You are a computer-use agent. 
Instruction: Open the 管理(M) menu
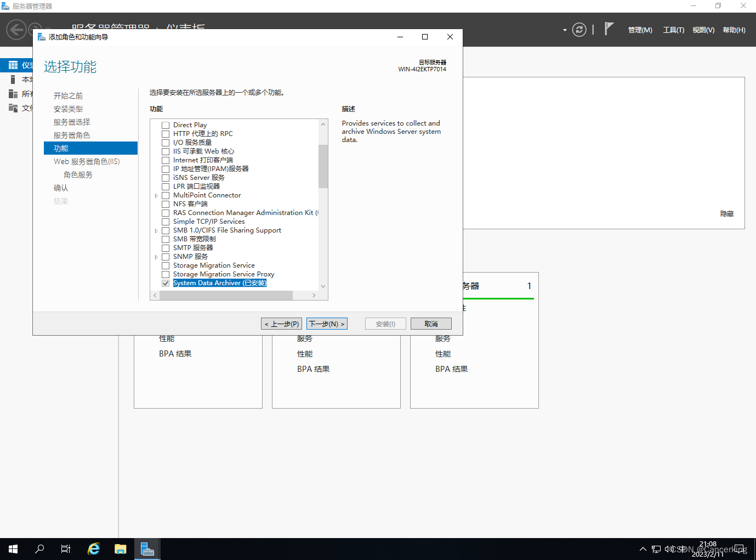(x=640, y=30)
